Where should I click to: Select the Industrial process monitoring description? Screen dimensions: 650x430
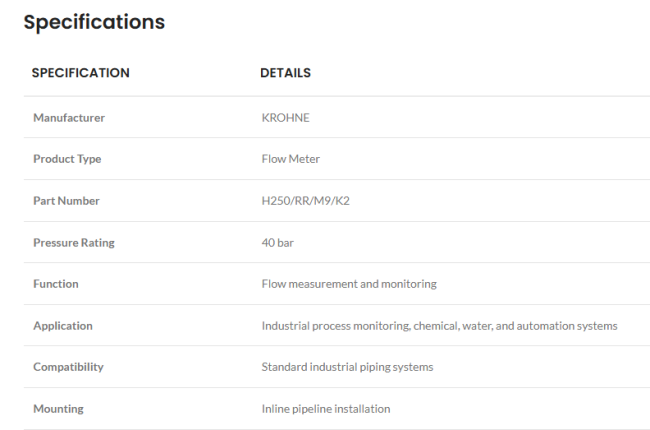click(x=439, y=326)
